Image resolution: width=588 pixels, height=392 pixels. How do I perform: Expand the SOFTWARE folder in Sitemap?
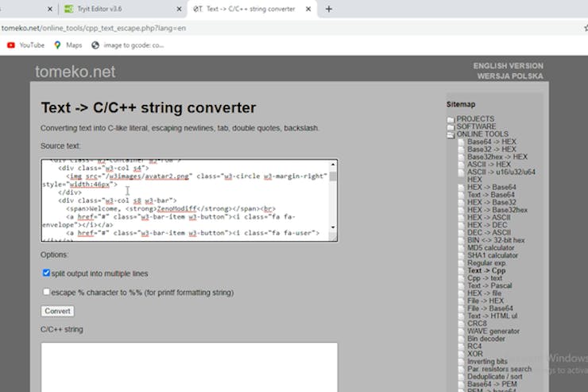tap(476, 126)
